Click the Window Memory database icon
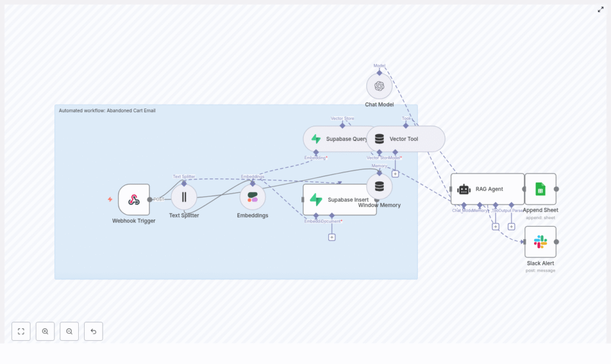 tap(380, 185)
